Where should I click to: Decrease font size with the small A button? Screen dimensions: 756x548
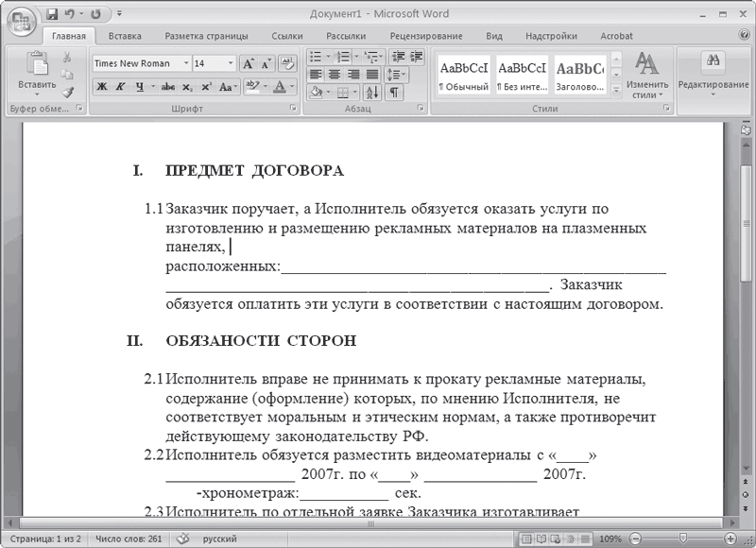[266, 63]
